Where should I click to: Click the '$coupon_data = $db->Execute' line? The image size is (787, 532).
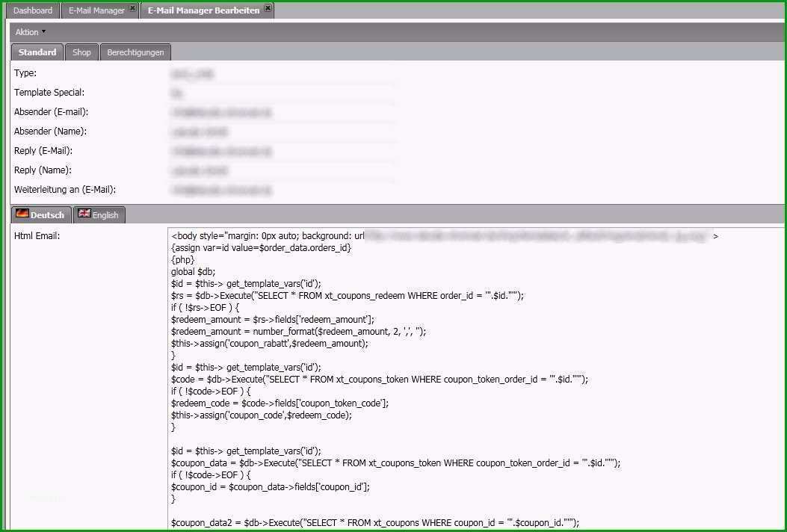tap(395, 463)
